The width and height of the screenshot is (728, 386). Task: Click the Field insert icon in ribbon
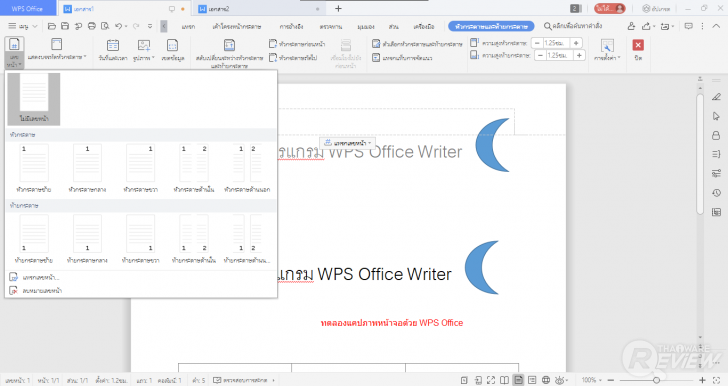click(x=172, y=46)
